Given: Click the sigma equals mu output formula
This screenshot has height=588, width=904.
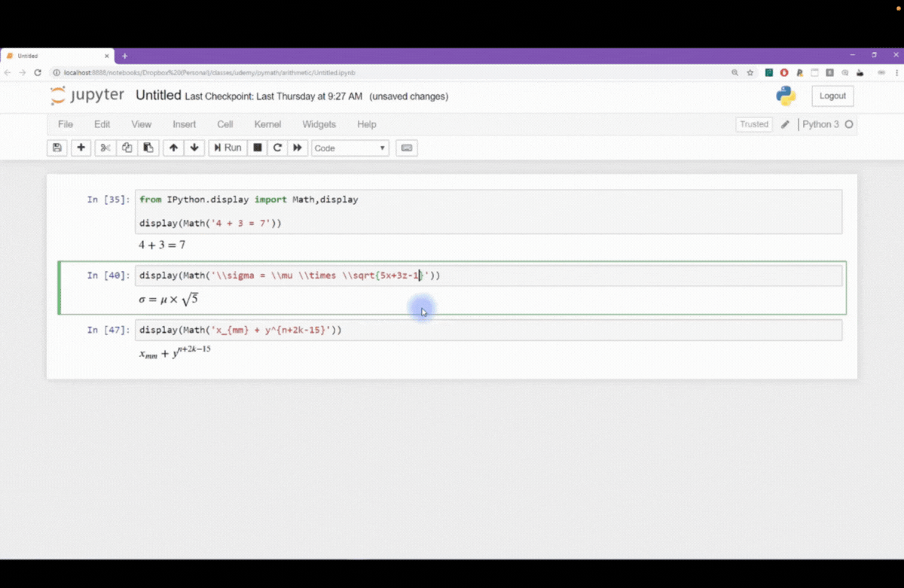Looking at the screenshot, I should pyautogui.click(x=168, y=300).
